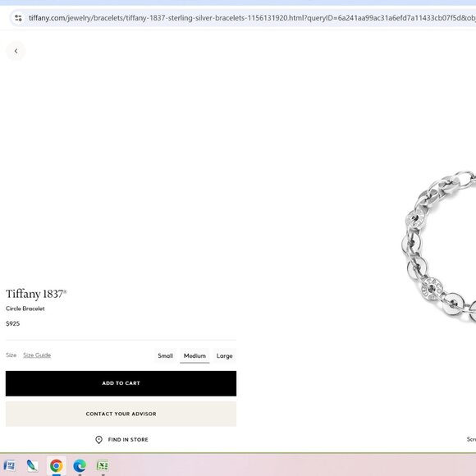This screenshot has width=476, height=476.
Task: Click the Circle Bracelet subtitle text
Action: click(25, 309)
